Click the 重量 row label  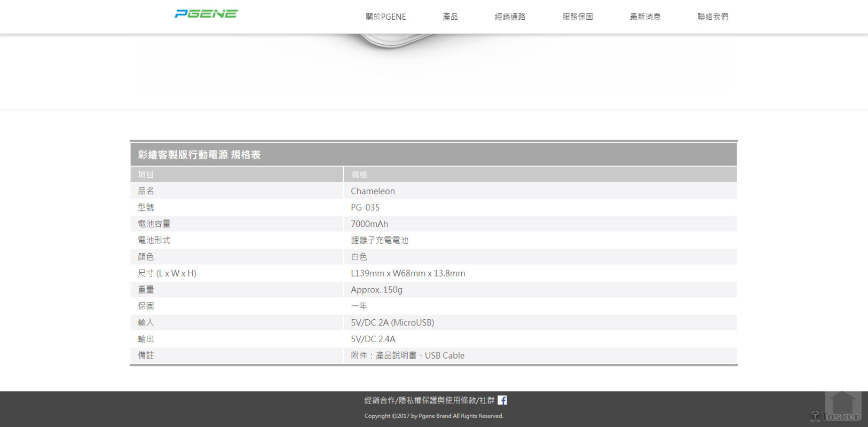click(x=146, y=290)
